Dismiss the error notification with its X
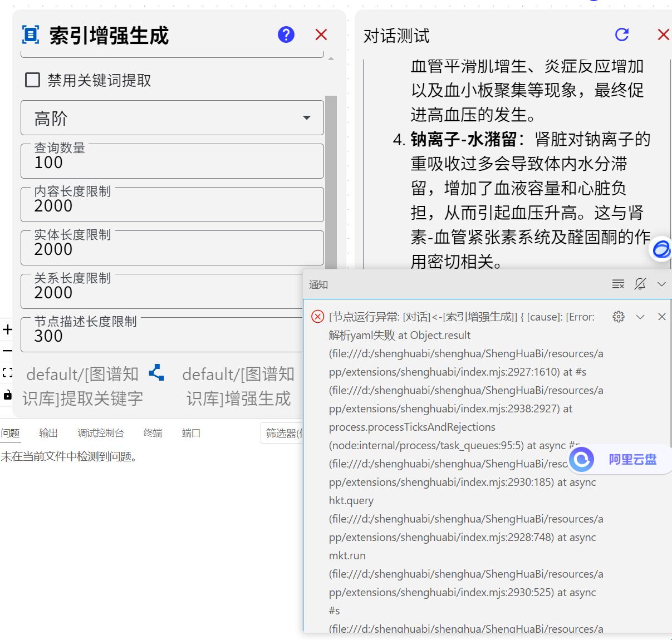Screen dimensions: 672x640 click(x=662, y=317)
